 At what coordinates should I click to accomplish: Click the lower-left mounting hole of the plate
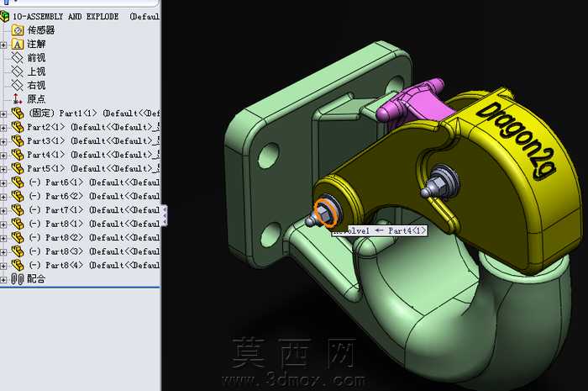point(270,235)
